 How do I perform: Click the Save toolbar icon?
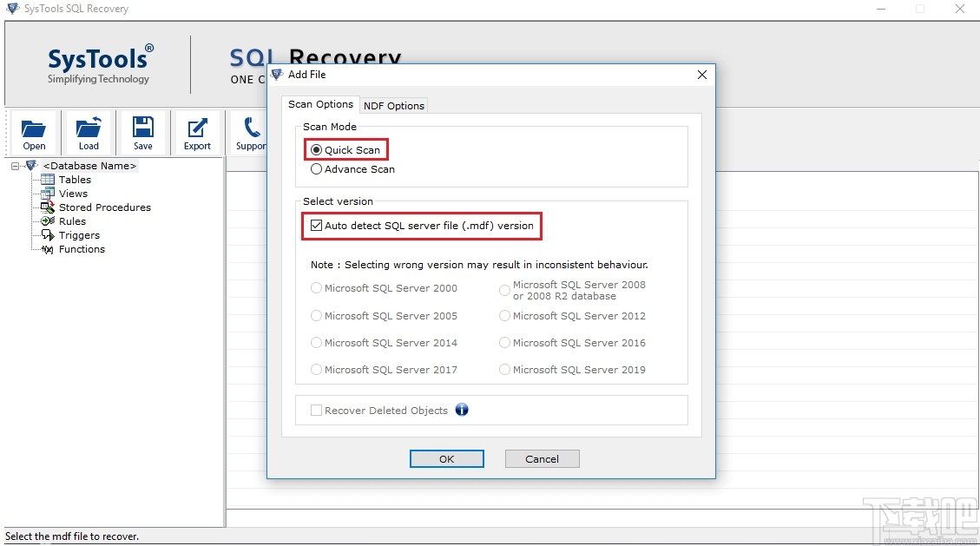[x=142, y=132]
